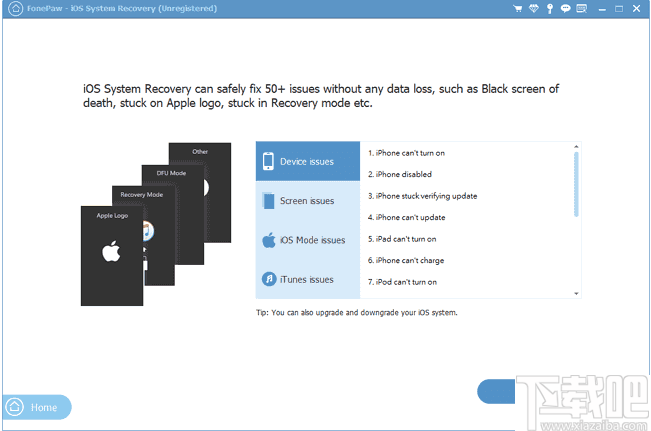Viewport: 651px width, 431px height.
Task: Minimize the FonePaw window
Action: pos(602,9)
